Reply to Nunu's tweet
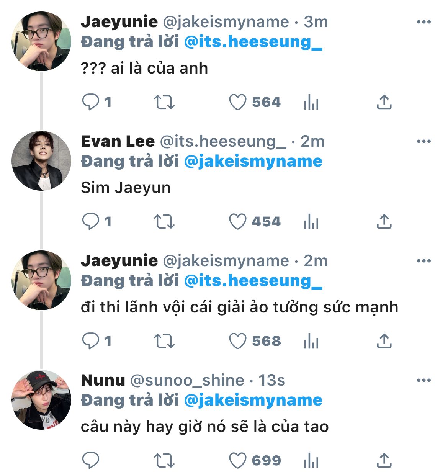 pos(91,461)
